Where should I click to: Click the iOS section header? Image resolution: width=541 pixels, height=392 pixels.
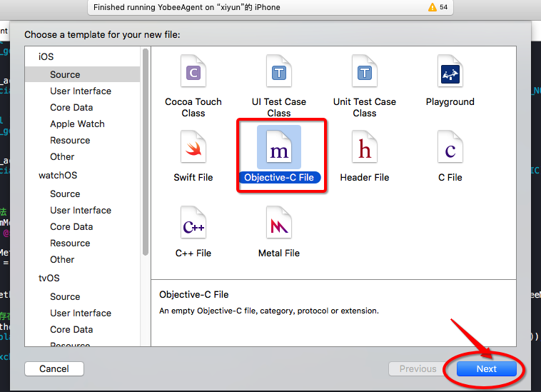(46, 56)
